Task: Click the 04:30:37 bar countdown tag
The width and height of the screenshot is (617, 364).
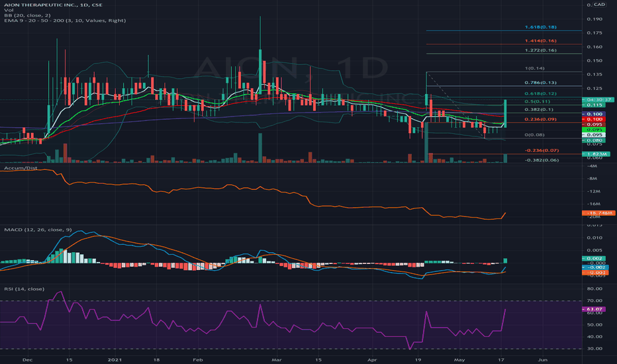Action: pyautogui.click(x=598, y=100)
